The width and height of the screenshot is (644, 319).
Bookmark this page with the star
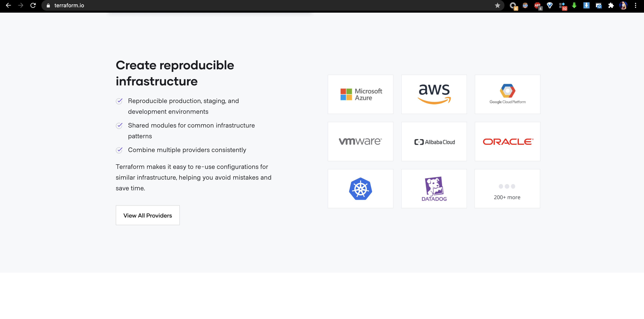point(497,6)
